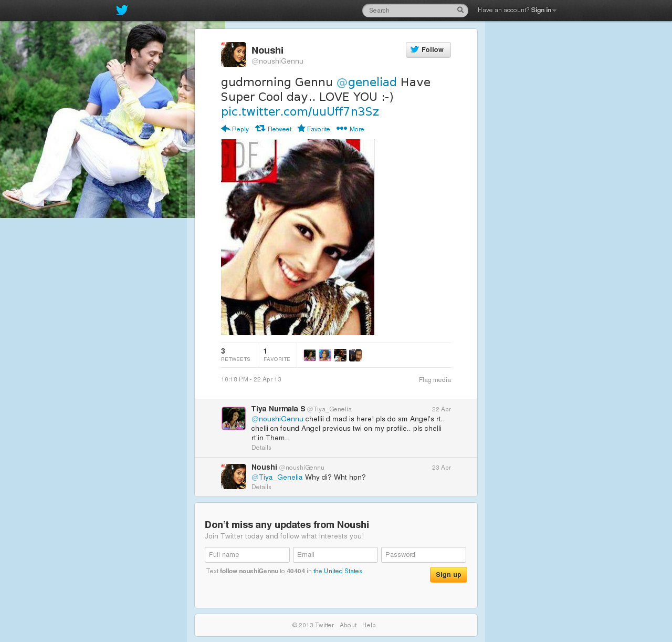Image resolution: width=672 pixels, height=642 pixels.
Task: Retweet this tweet
Action: 273,129
